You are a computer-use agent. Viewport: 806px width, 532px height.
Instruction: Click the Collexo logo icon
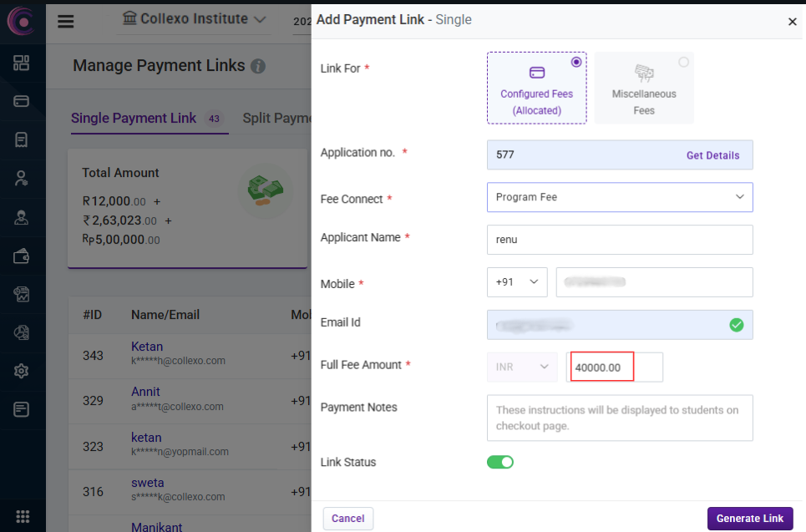click(22, 20)
